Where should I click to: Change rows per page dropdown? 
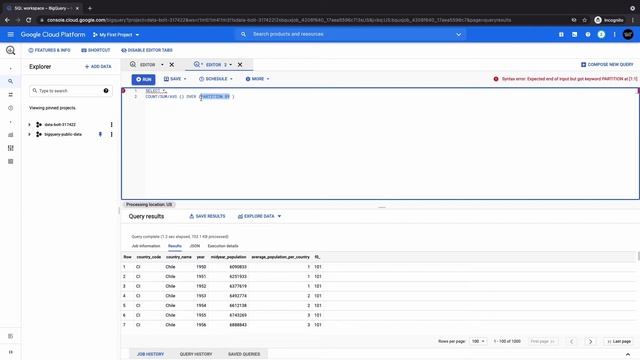pos(478,341)
